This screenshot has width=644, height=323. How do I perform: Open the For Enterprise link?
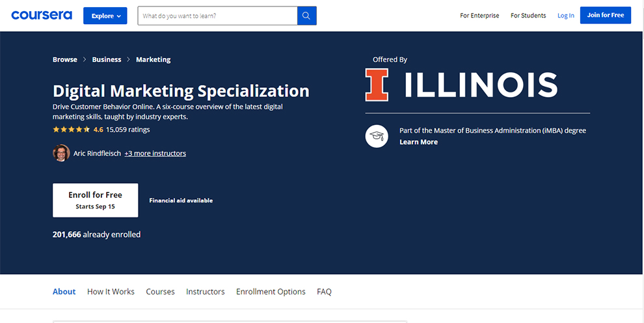479,16
